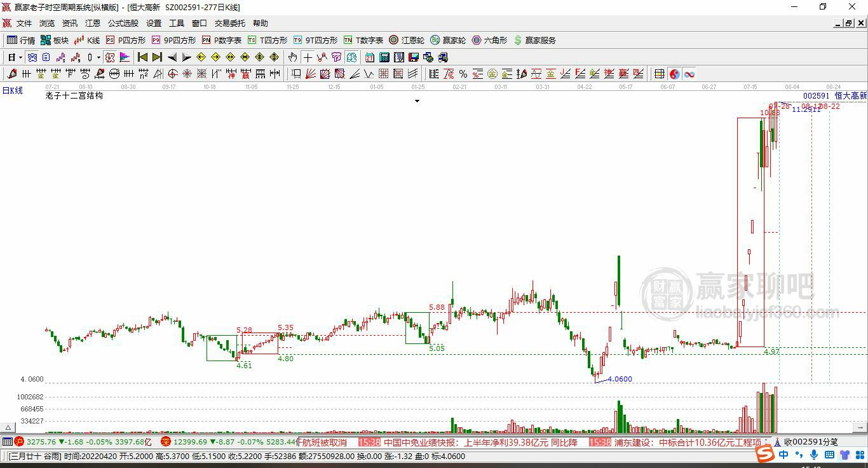Click the black right arrow icon

(187, 57)
